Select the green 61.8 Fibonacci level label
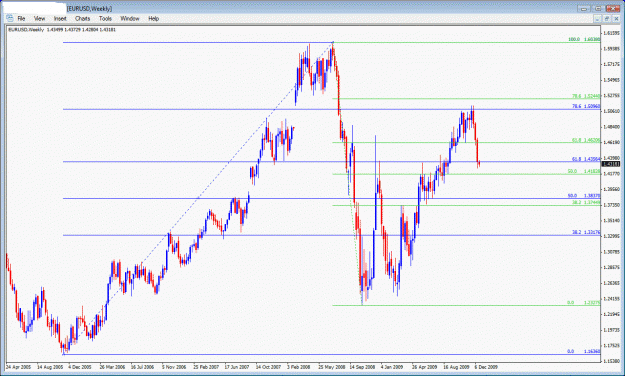This screenshot has height=376, width=625. point(586,140)
